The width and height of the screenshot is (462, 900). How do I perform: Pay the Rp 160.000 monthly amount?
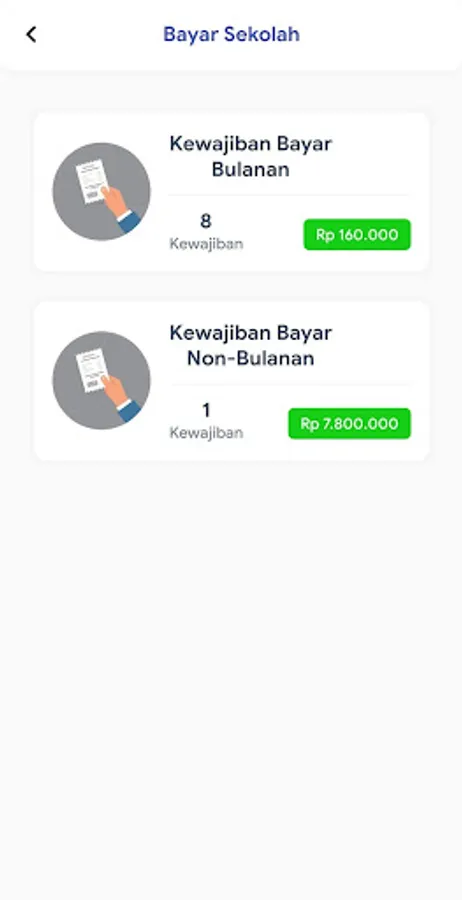[357, 234]
